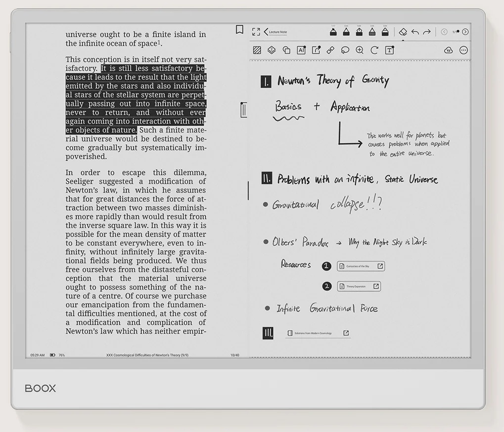Screen dimensions: 504x432
Task: Open the more options ellipsis menu
Action: pyautogui.click(x=463, y=50)
